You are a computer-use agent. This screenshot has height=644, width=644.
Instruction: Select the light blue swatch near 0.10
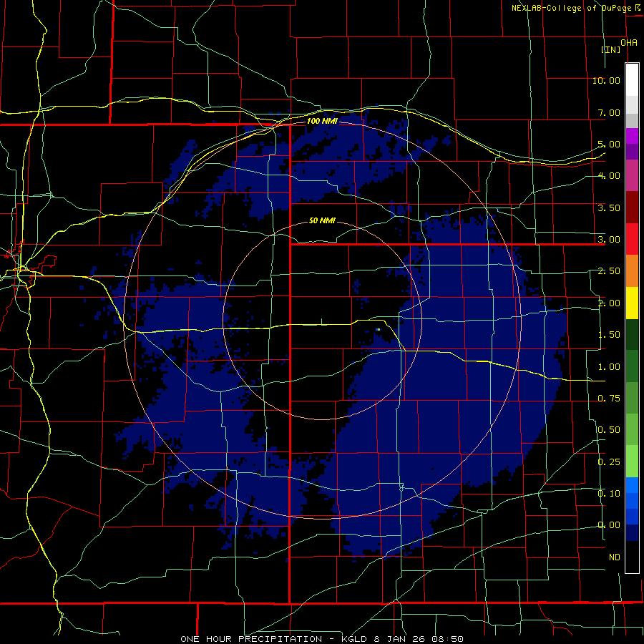[x=632, y=485]
